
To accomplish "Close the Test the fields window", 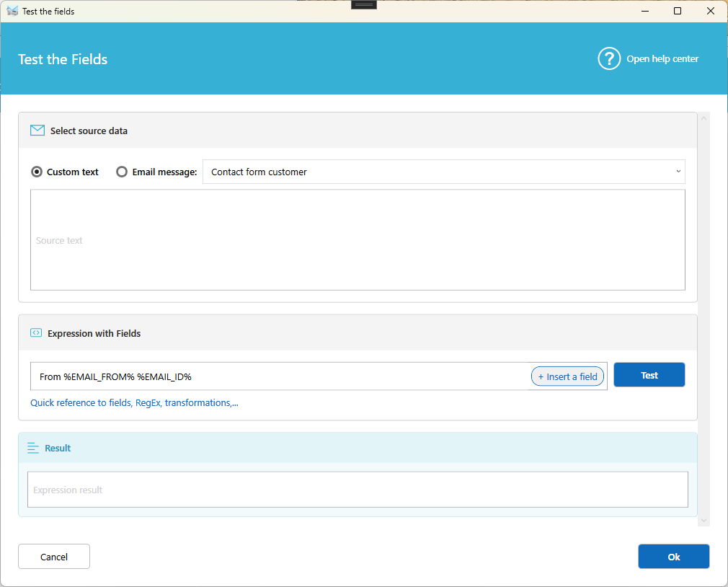I will 711,11.
